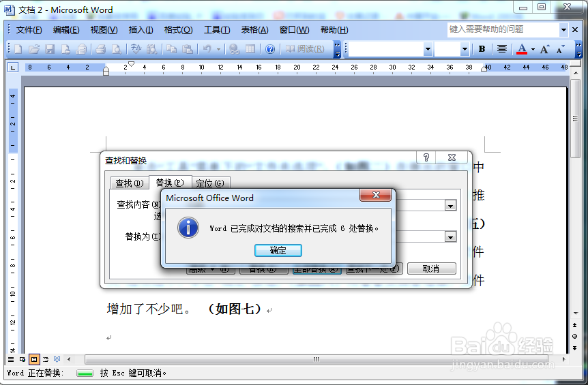Viewport: 588px width, 385px height.
Task: Click Find and Replace dialog help button
Action: 426,157
